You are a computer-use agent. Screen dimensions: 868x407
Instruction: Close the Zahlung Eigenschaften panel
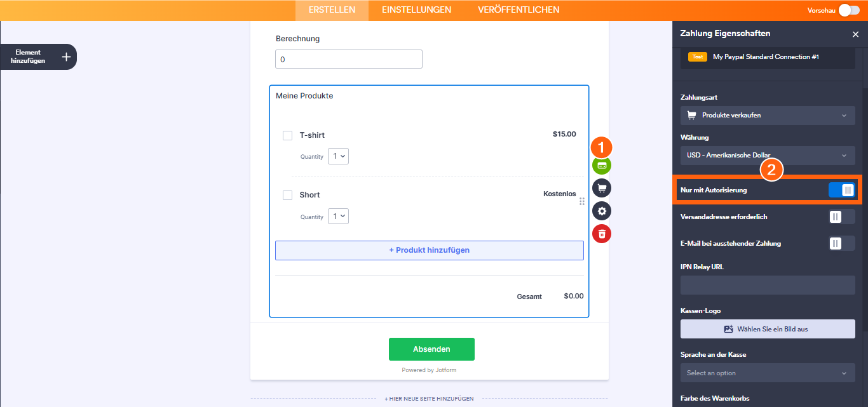(x=855, y=34)
